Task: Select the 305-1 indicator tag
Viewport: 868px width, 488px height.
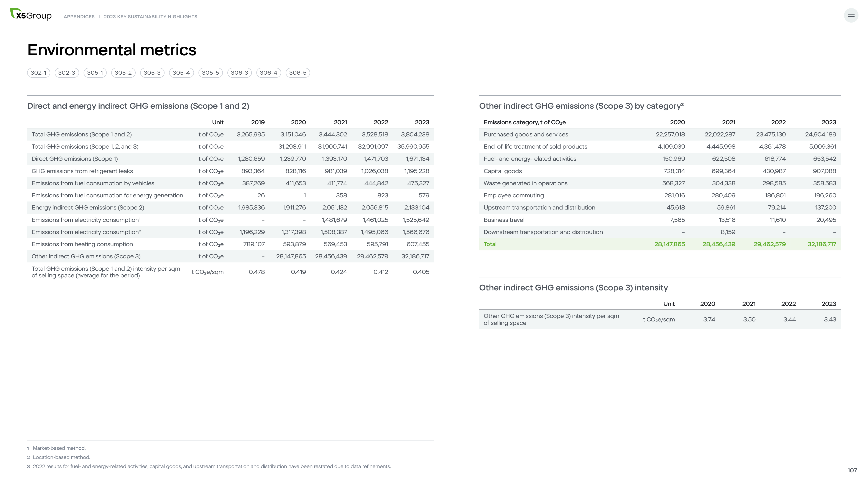Action: tap(95, 73)
